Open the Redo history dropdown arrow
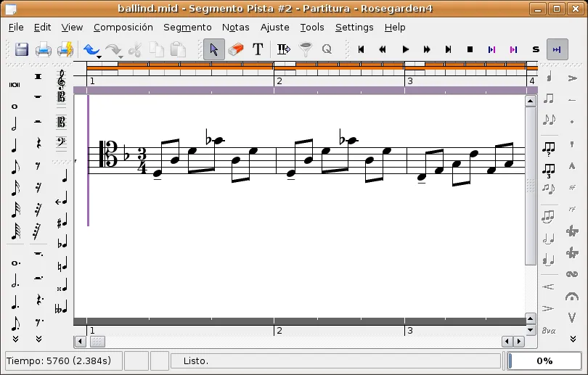 coord(121,57)
